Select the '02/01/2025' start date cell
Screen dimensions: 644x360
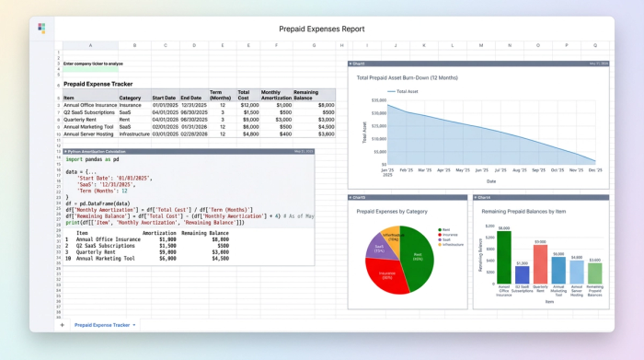click(x=165, y=127)
